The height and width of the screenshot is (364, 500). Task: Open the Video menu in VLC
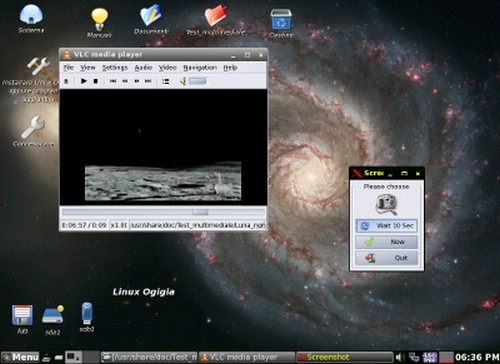tap(167, 68)
